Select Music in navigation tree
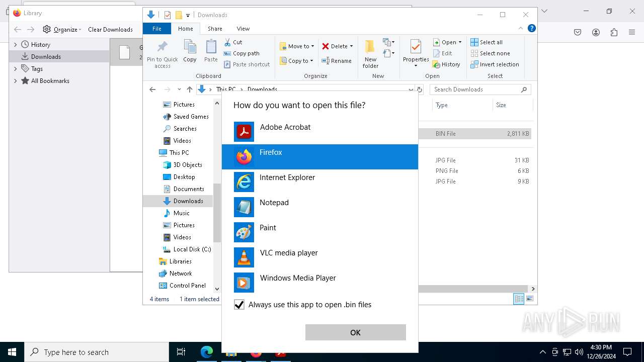 point(181,213)
